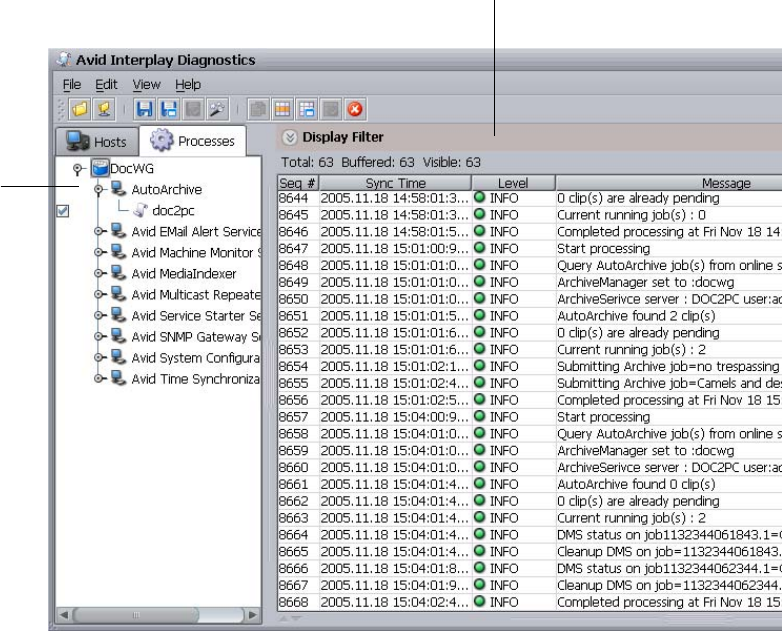
Task: Expand the Display Filter panel chevron
Action: pyautogui.click(x=289, y=138)
